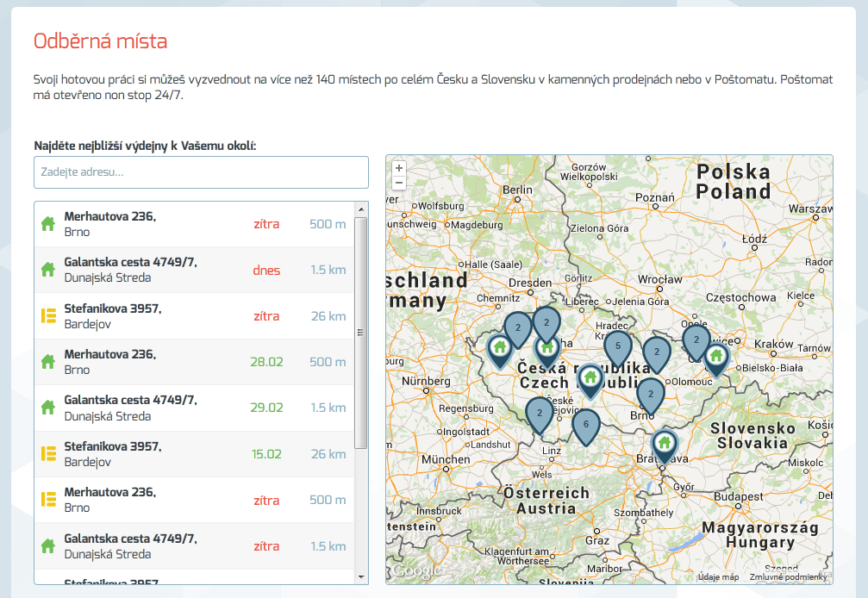The width and height of the screenshot is (868, 598).
Task: Click the list scrollbar up arrow
Action: (x=361, y=209)
